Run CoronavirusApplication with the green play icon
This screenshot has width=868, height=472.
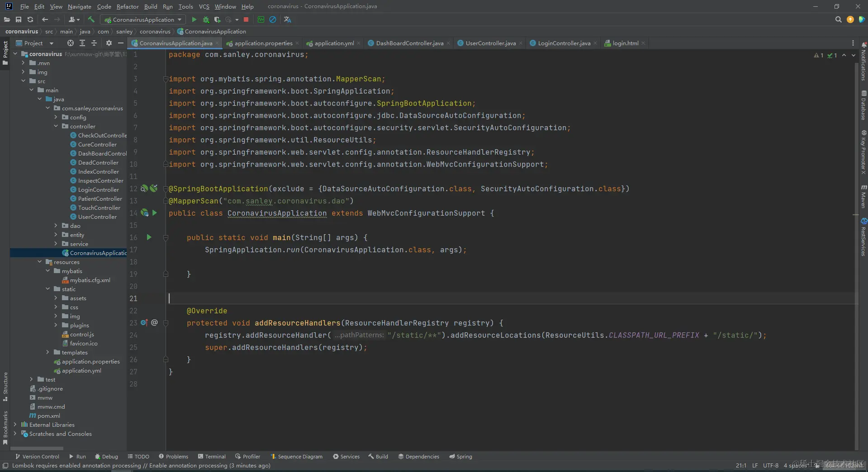194,19
